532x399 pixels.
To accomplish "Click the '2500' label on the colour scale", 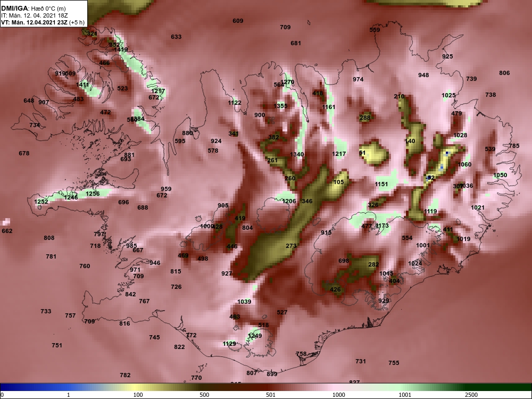I will (471, 395).
